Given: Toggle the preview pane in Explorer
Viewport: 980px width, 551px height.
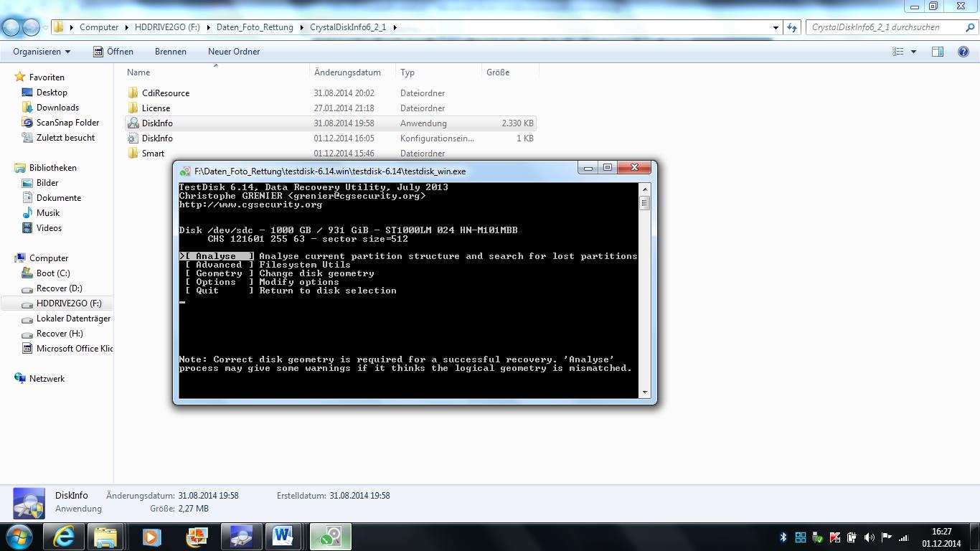Looking at the screenshot, I should (x=937, y=51).
